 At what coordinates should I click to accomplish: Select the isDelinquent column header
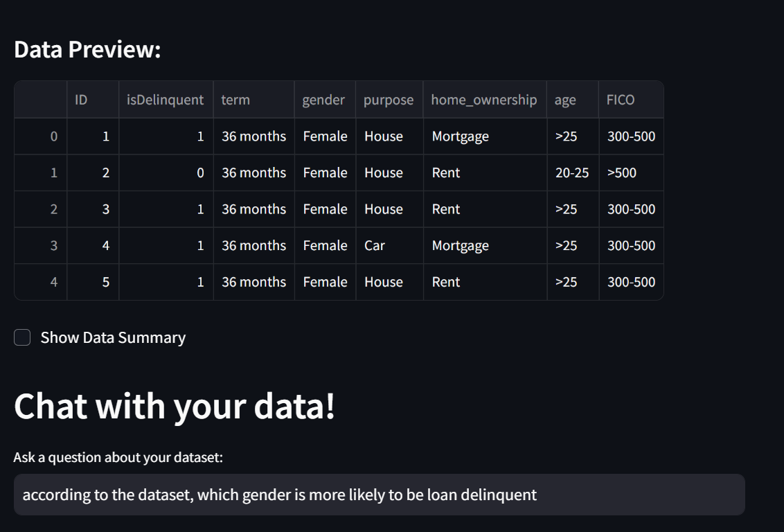coord(163,99)
